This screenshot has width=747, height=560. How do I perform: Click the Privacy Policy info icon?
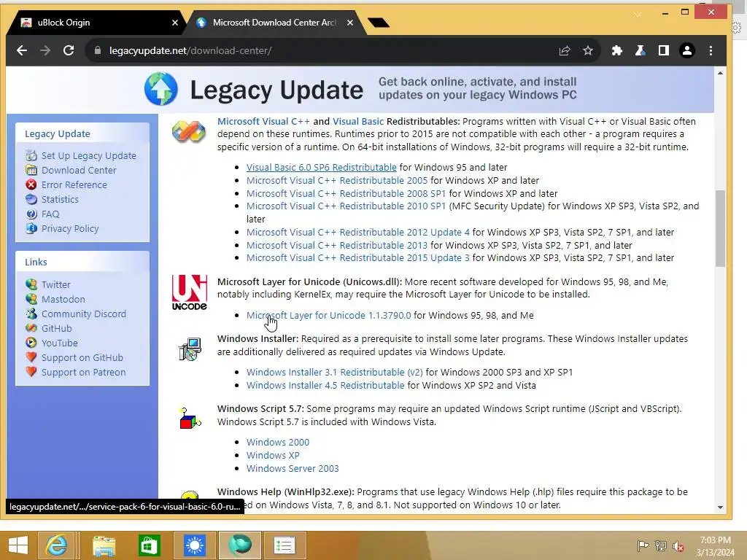coord(31,228)
